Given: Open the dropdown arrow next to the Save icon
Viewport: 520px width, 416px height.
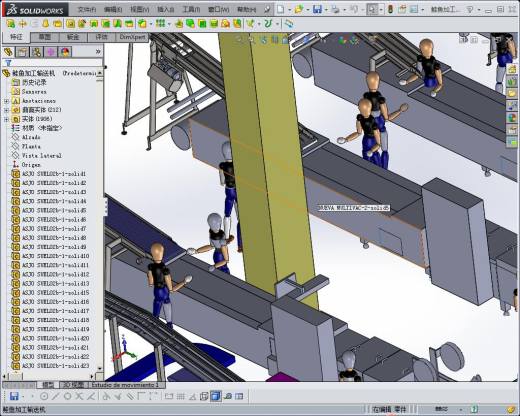Looking at the screenshot, I should pos(326,10).
